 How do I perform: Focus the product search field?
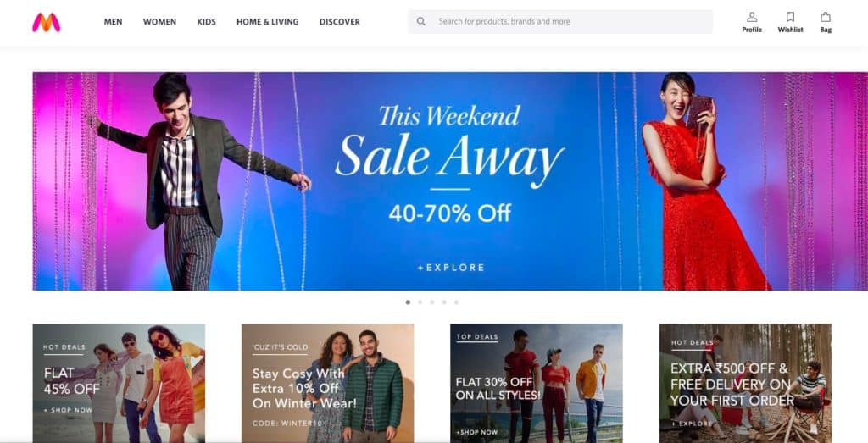(560, 21)
